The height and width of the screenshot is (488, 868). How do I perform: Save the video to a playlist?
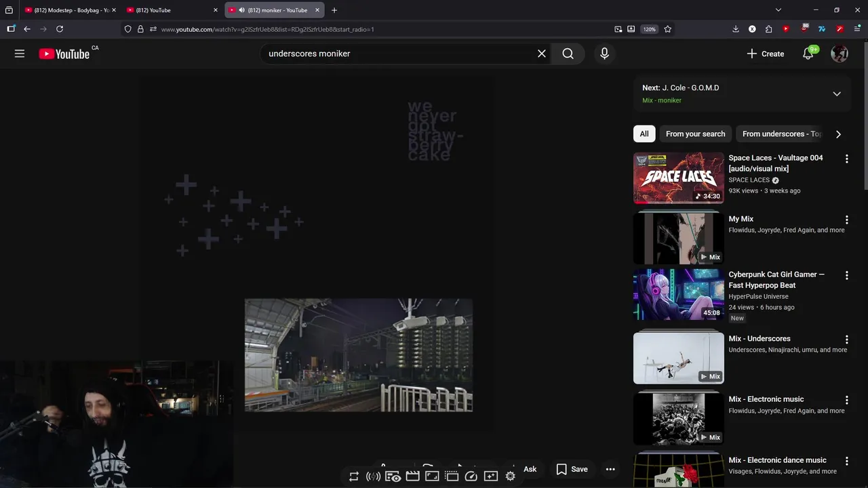pyautogui.click(x=572, y=469)
